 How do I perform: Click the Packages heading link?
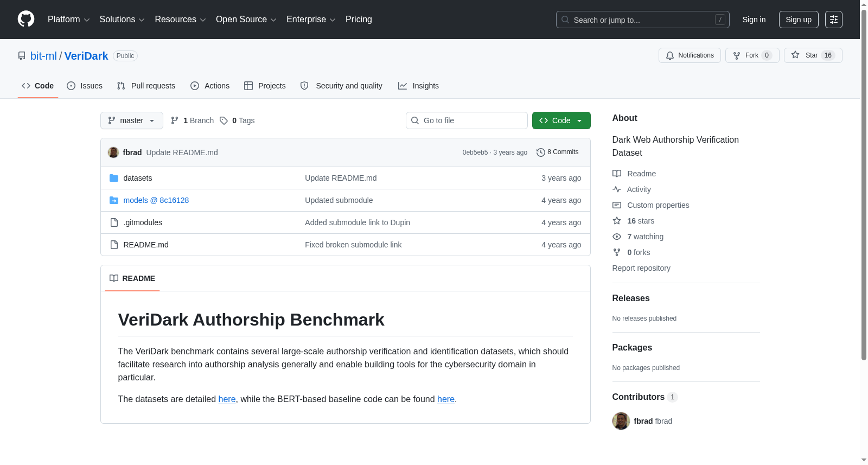tap(632, 348)
